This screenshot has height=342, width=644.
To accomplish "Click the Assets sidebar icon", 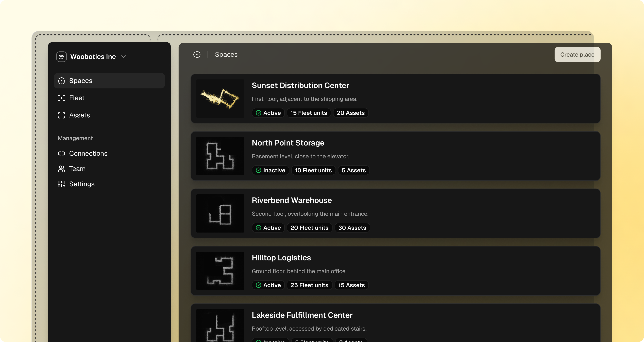I will (x=62, y=115).
